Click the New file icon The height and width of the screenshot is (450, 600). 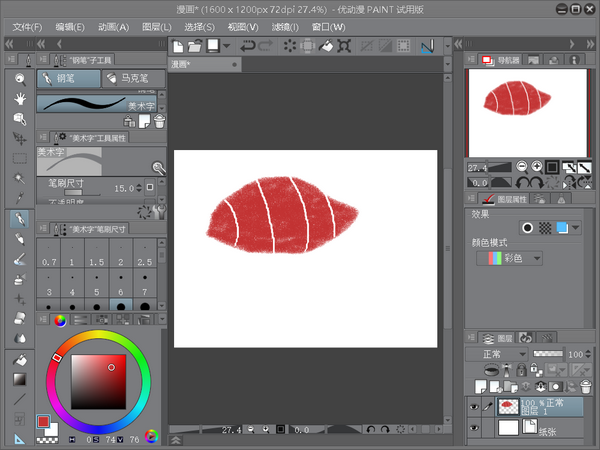pos(177,46)
